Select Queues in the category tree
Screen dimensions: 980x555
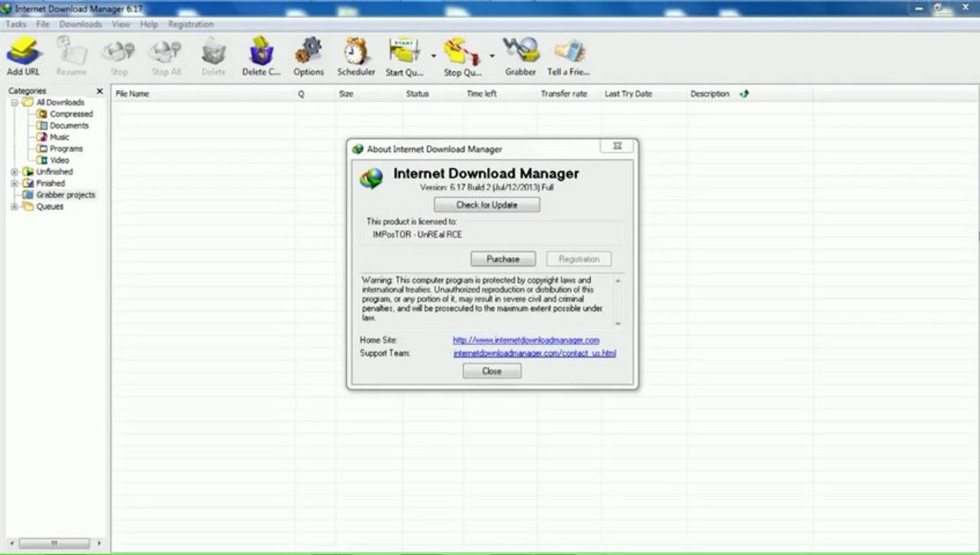[x=44, y=207]
